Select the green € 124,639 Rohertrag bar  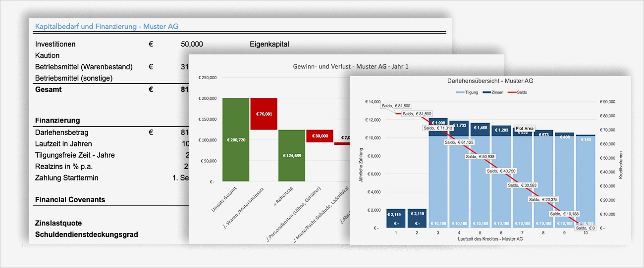tap(292, 156)
